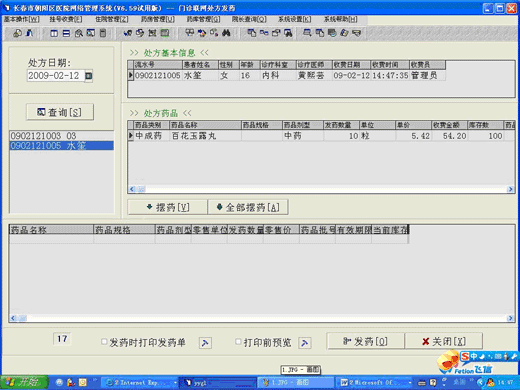Expand the Microsoft Office taskbar group
The height and width of the screenshot is (390, 520).
point(375,382)
